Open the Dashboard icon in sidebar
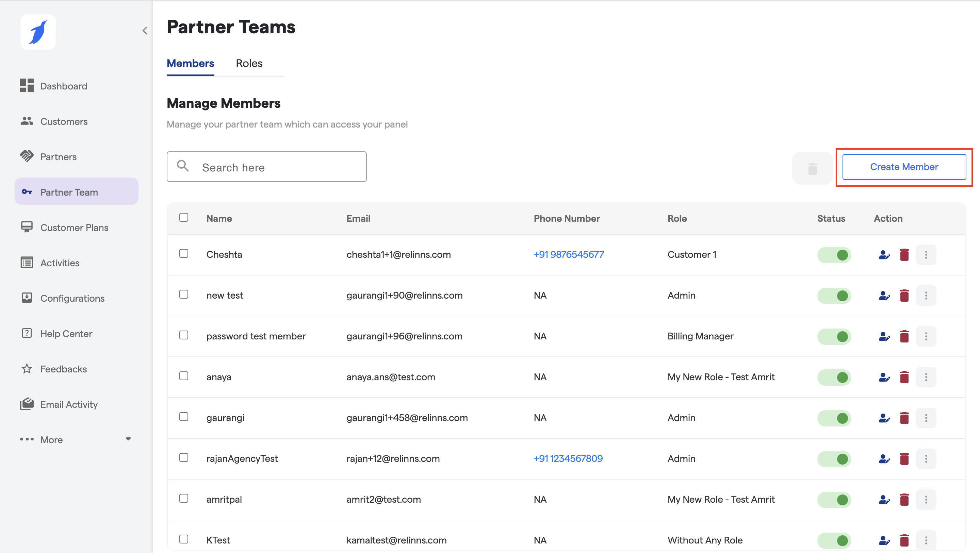980x553 pixels. click(x=27, y=86)
